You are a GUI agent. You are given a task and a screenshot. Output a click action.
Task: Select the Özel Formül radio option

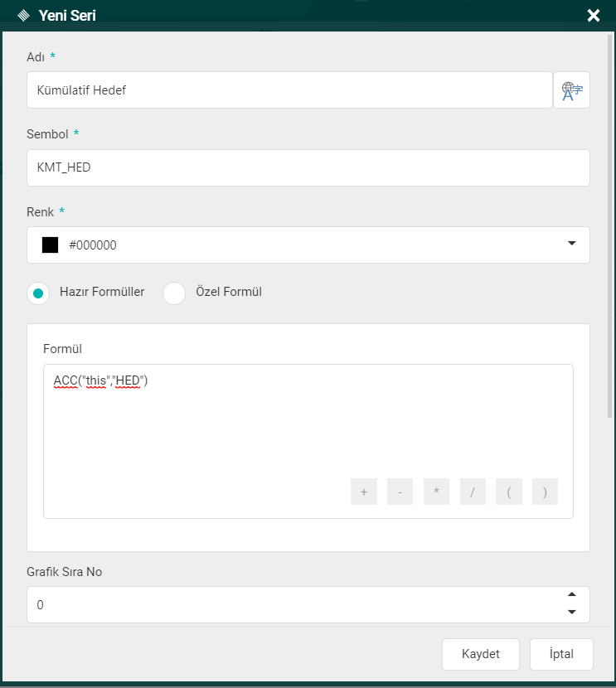click(x=174, y=293)
